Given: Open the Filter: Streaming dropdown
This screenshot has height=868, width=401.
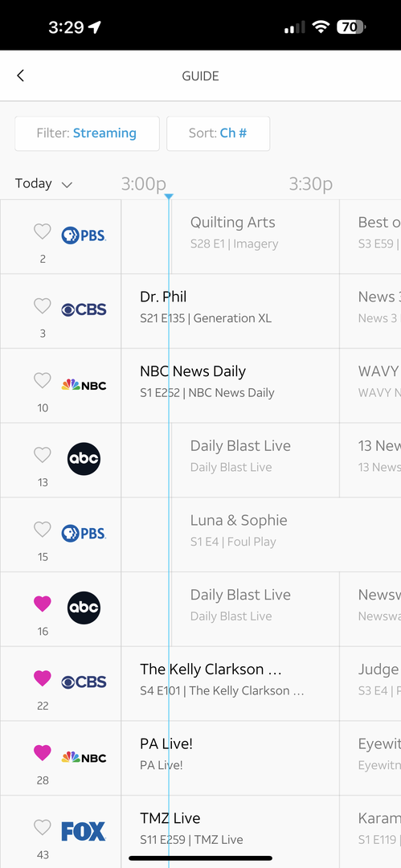Looking at the screenshot, I should click(87, 133).
